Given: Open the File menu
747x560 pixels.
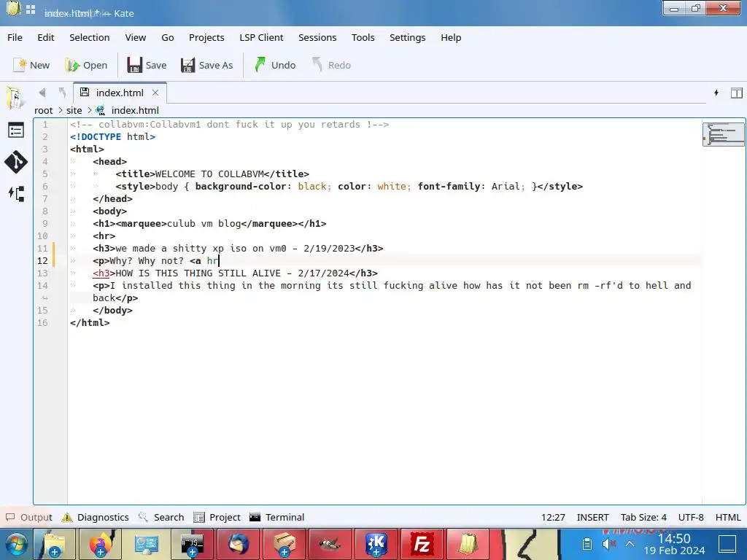Looking at the screenshot, I should (x=15, y=38).
